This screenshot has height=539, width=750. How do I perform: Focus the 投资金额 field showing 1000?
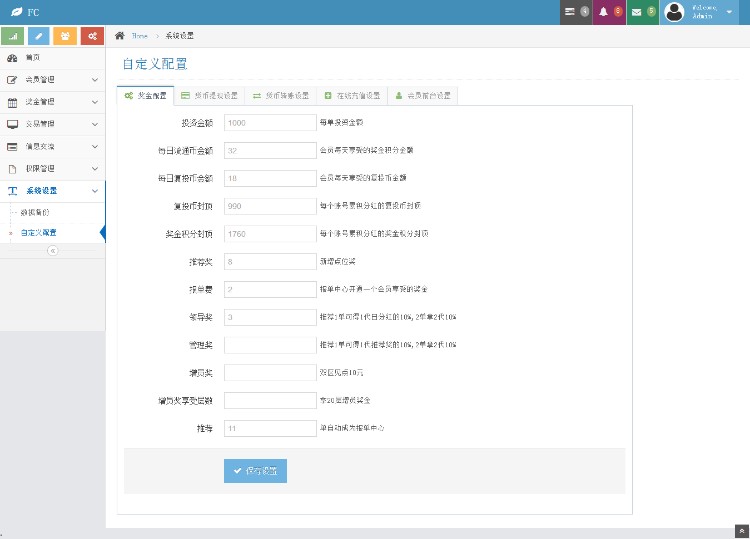click(270, 123)
